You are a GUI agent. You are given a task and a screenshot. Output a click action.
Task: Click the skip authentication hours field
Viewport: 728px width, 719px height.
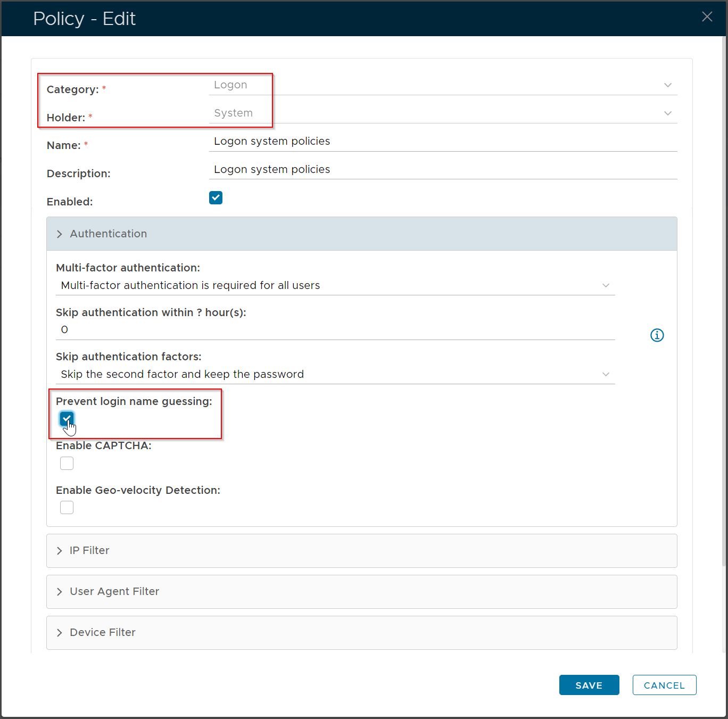pyautogui.click(x=335, y=330)
